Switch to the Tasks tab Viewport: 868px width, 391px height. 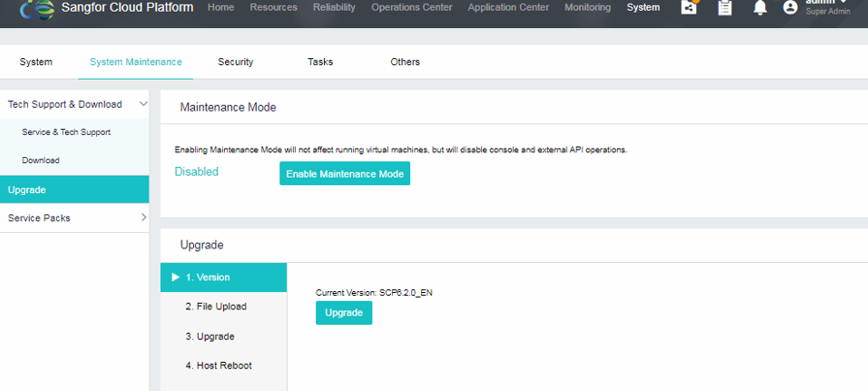tap(320, 62)
